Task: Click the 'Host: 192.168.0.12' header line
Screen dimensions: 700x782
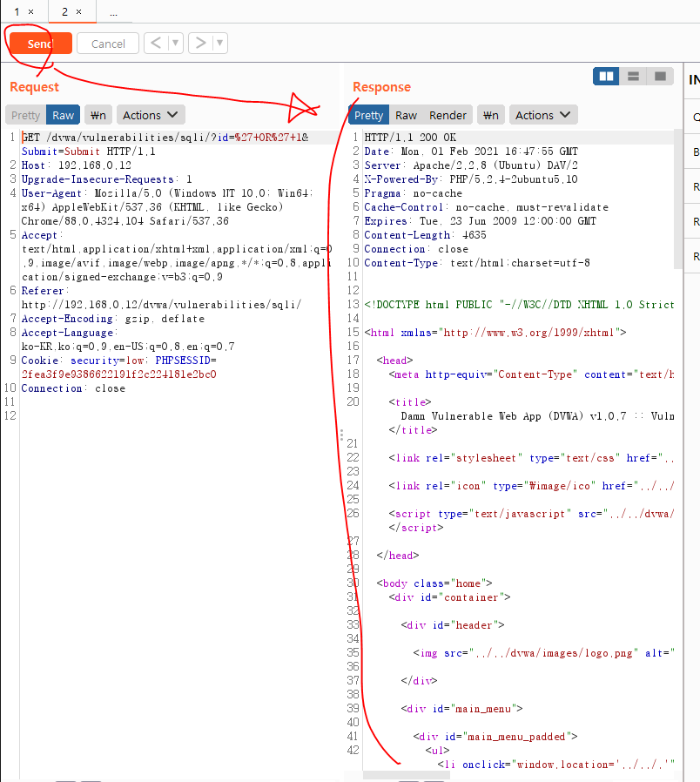Action: (x=77, y=165)
